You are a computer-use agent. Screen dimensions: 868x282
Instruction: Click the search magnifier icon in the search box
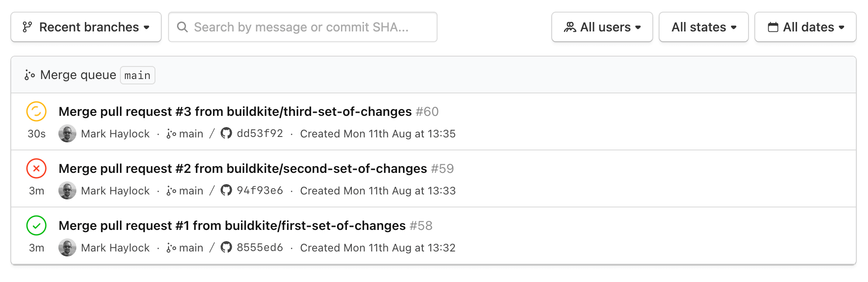[x=182, y=27]
